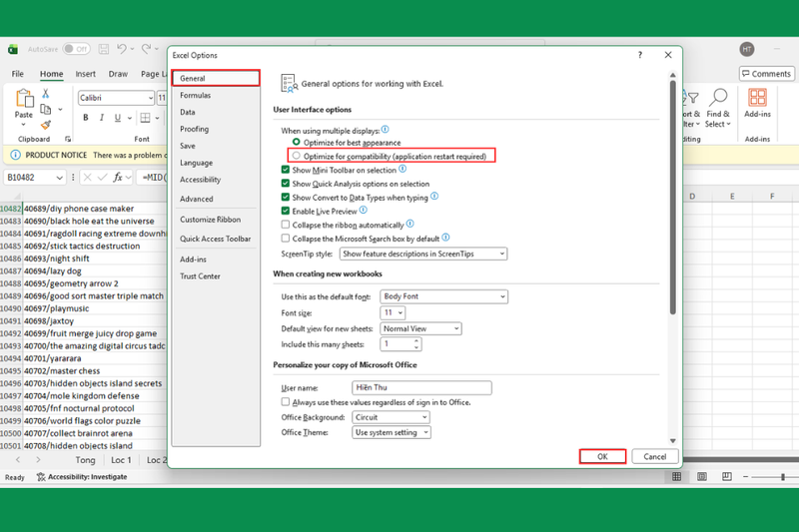Click the Save icon in title bar
Screen dimensions: 799x532
tap(104, 49)
